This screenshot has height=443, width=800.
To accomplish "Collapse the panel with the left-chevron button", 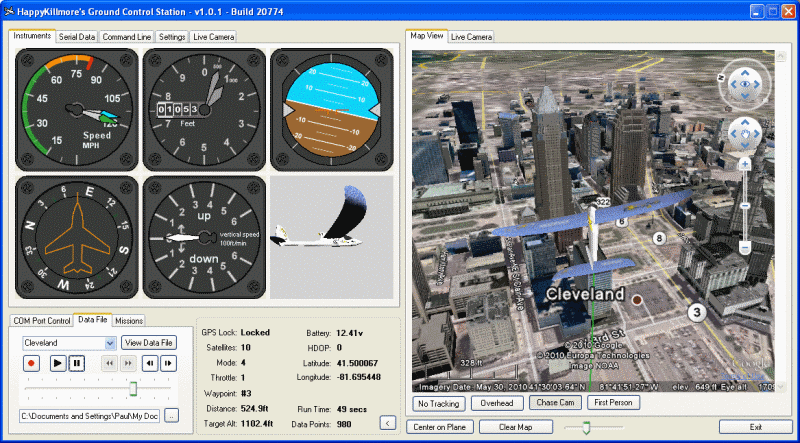I will click(x=388, y=423).
